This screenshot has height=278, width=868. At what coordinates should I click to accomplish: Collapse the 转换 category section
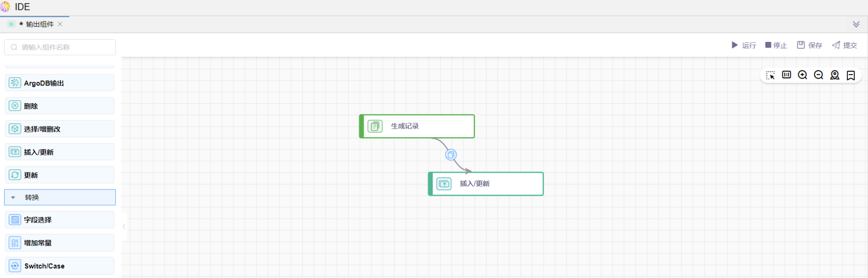point(14,198)
